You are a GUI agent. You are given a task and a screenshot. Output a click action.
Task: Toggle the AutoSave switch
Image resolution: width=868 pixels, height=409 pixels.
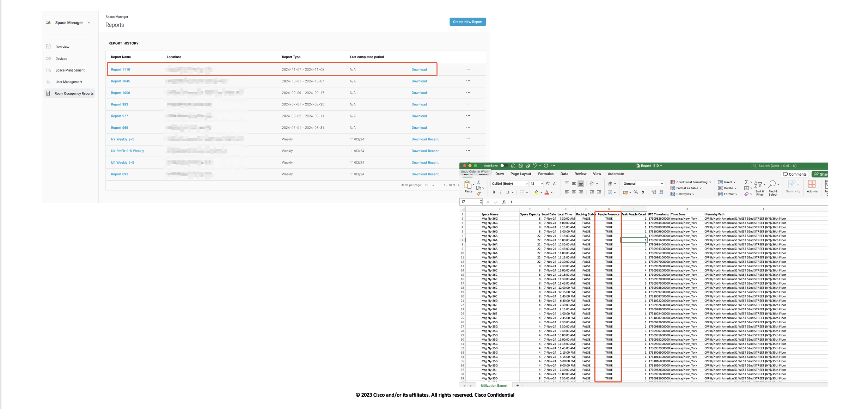tap(504, 166)
